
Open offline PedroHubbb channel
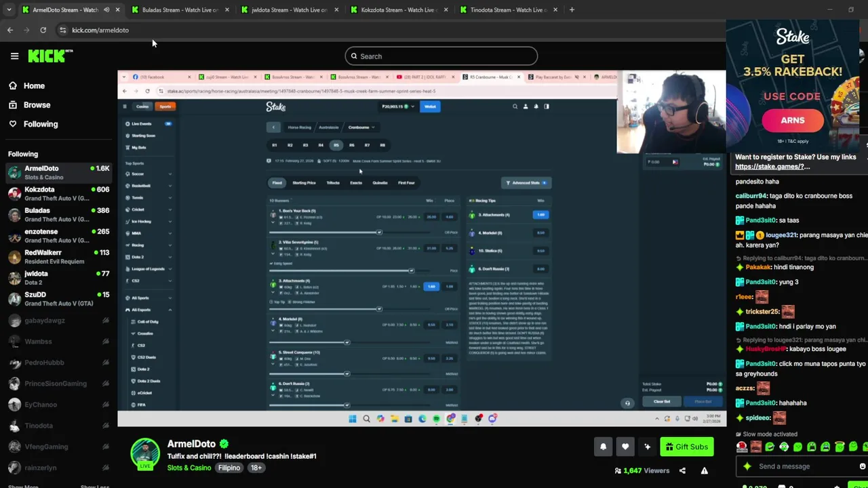[x=58, y=363]
